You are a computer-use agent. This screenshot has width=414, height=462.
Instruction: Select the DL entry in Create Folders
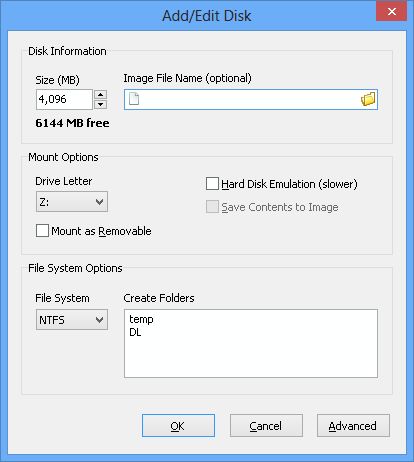[x=135, y=332]
